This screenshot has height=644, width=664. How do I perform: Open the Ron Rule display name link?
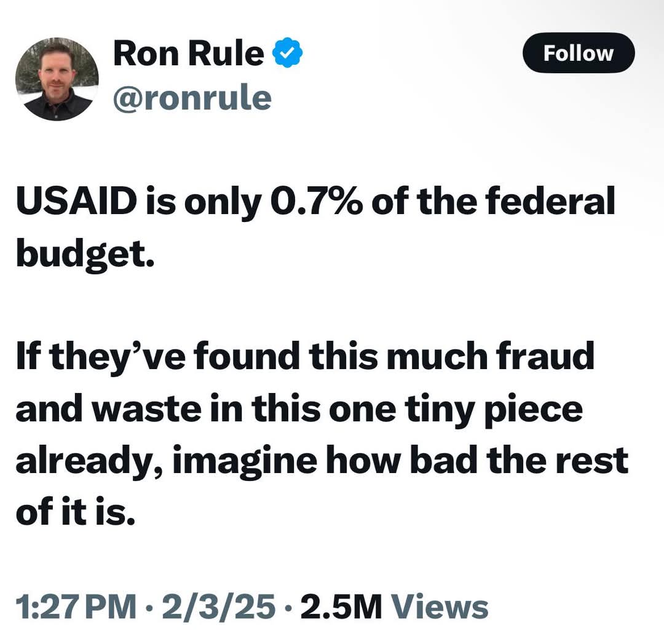click(189, 54)
